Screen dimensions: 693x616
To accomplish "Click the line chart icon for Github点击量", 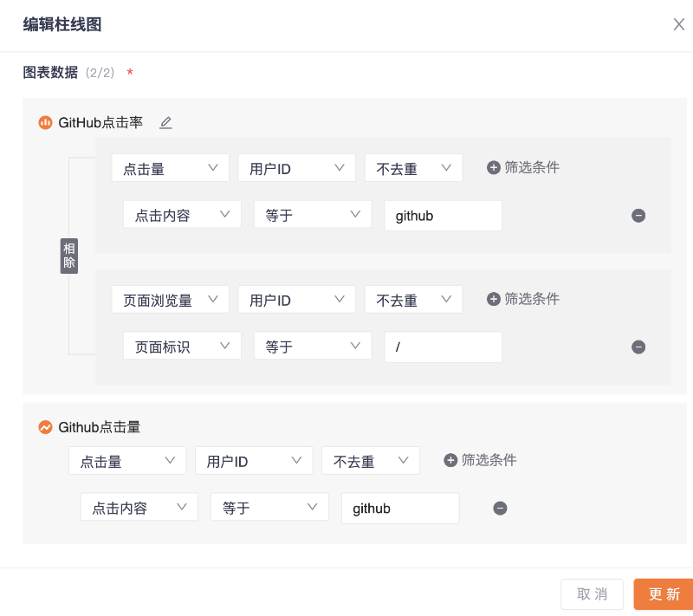I will pos(46,427).
